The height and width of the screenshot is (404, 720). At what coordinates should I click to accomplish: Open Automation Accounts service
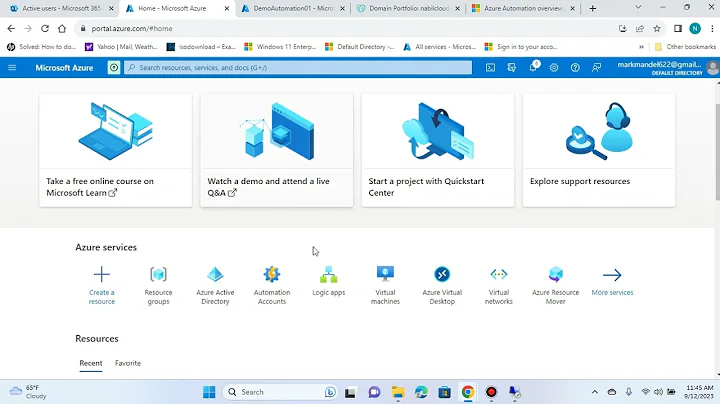(x=272, y=286)
